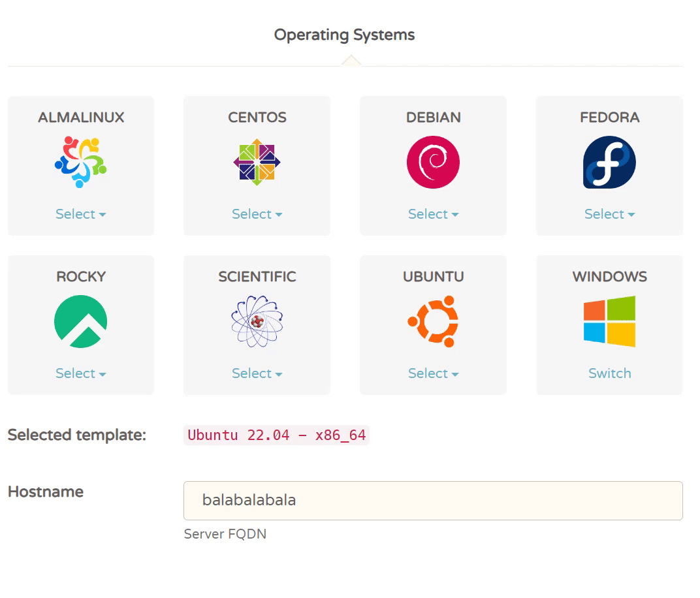Click the AlmaLinux logo icon

click(x=80, y=162)
